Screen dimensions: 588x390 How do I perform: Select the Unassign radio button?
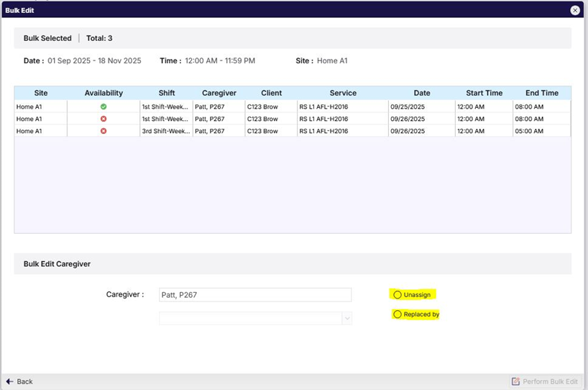pyautogui.click(x=398, y=294)
